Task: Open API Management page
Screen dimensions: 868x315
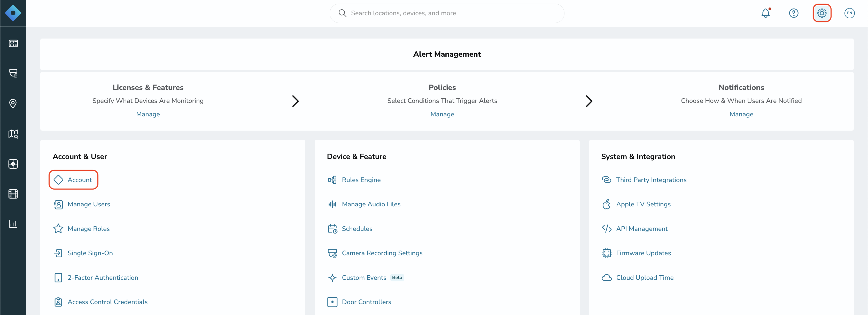Action: pyautogui.click(x=641, y=229)
